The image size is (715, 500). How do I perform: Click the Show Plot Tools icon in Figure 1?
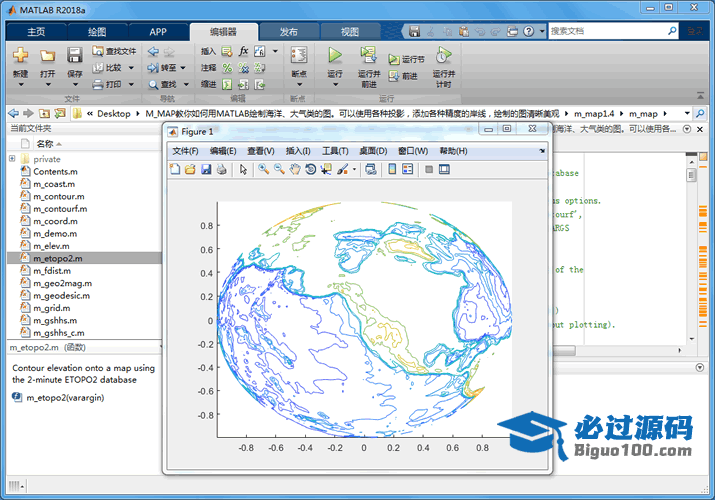click(x=444, y=169)
